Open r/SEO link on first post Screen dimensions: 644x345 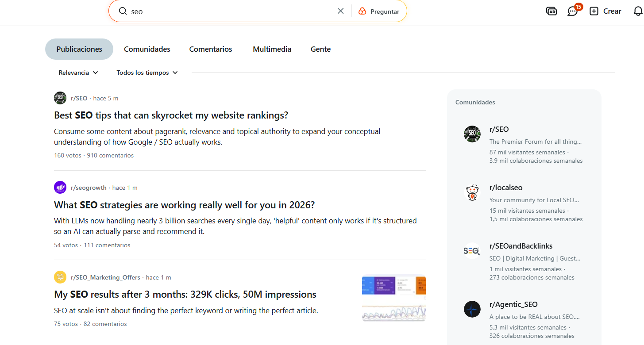click(79, 98)
